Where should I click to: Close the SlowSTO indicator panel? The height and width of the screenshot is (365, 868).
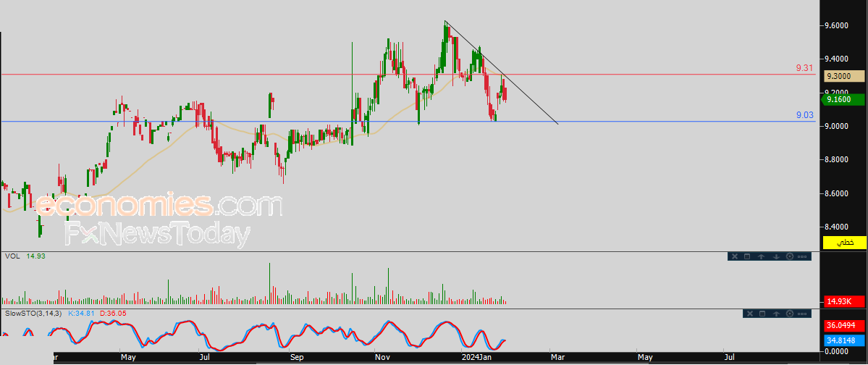click(x=750, y=314)
